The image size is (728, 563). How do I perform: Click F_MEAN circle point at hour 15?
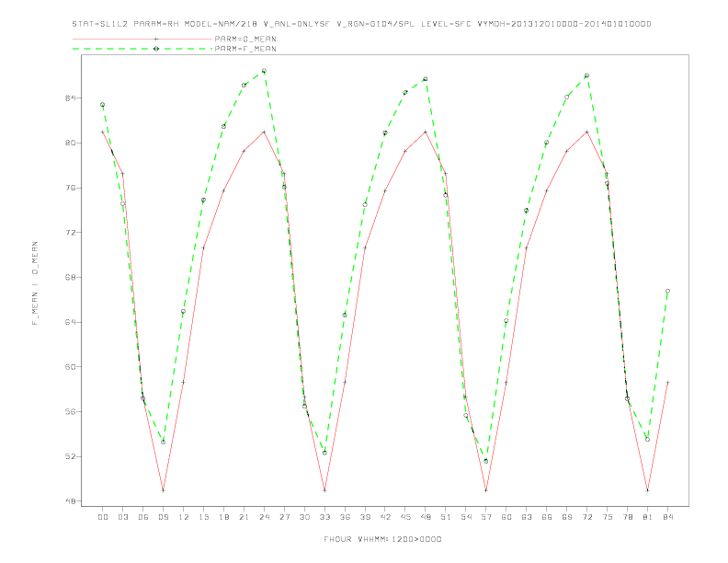(x=203, y=200)
